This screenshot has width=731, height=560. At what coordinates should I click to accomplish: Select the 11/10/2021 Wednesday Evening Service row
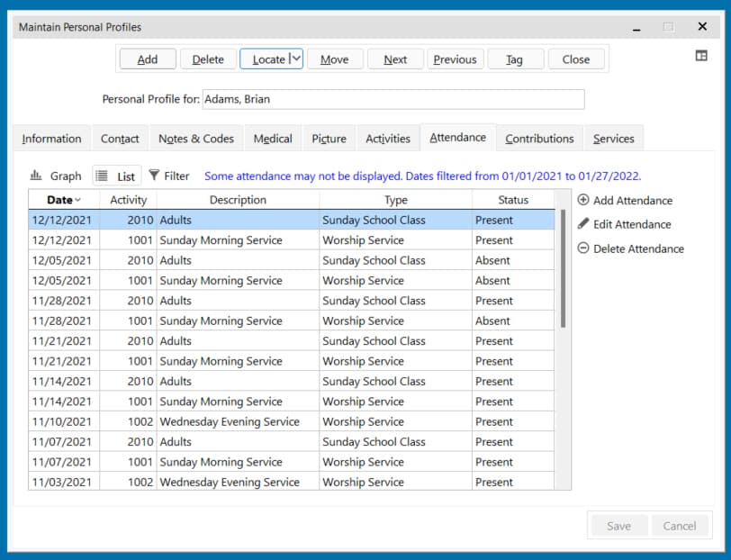tap(292, 421)
